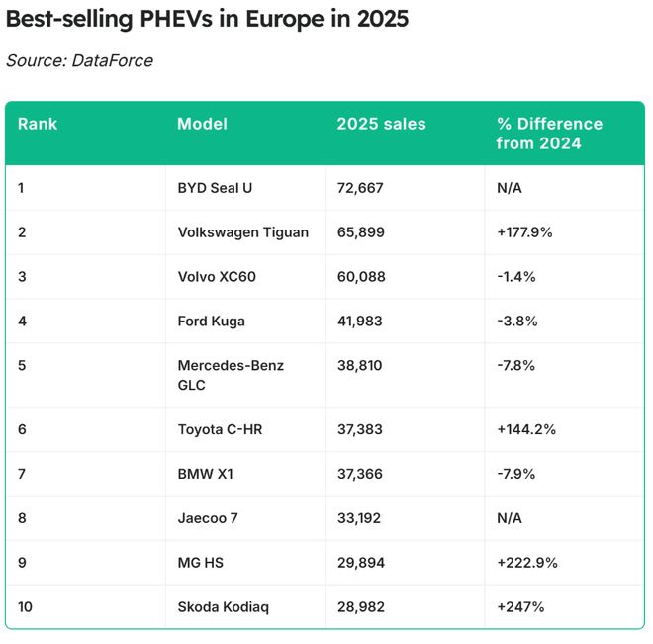Click the Best-selling PHEVs in Europe title

(207, 19)
